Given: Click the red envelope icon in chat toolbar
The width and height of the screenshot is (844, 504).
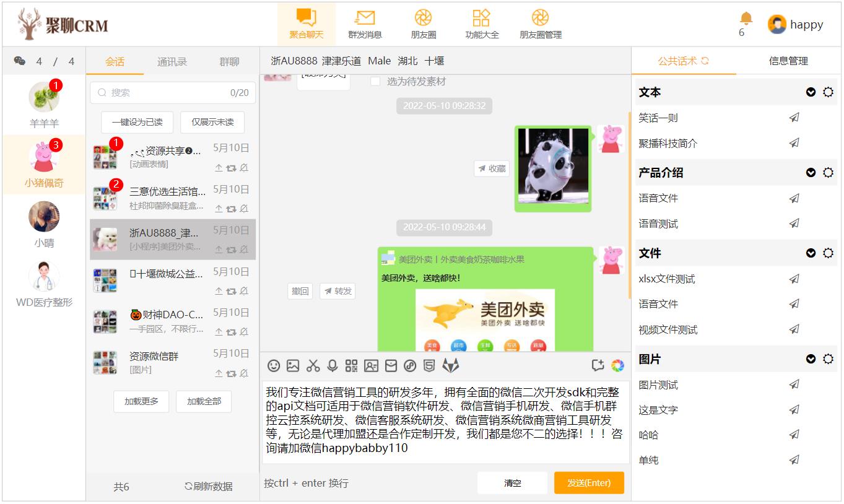Looking at the screenshot, I should pos(391,366).
